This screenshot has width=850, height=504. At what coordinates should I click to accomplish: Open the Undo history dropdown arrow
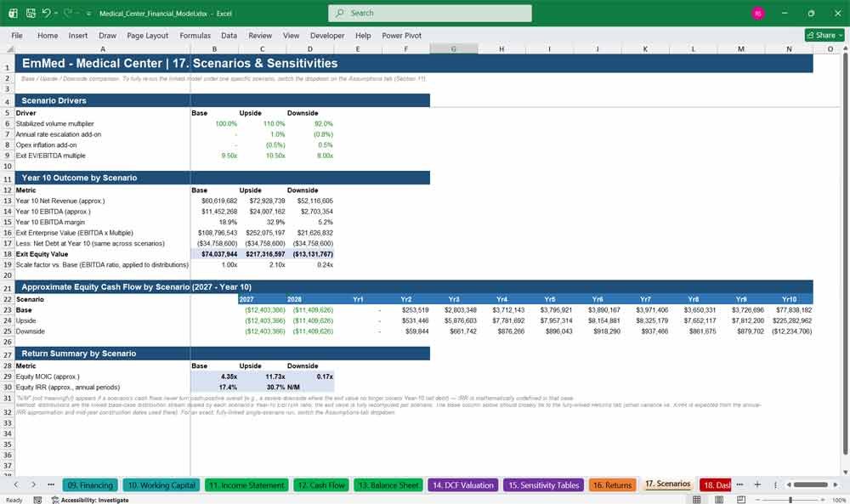pos(56,13)
